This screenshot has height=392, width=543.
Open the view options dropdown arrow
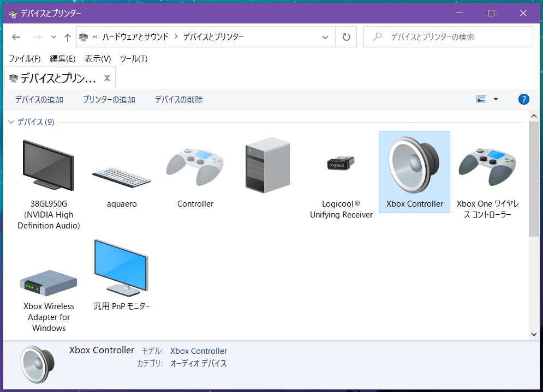pos(496,99)
